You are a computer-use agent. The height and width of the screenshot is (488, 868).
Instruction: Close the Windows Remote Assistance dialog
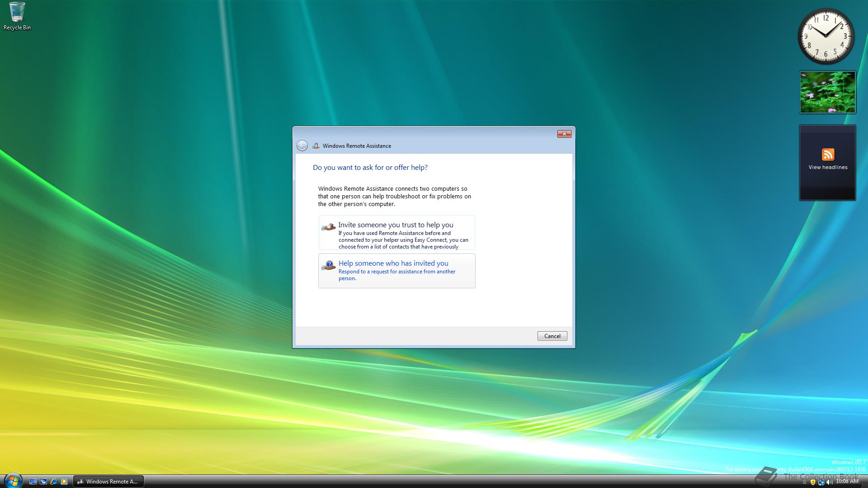(x=564, y=134)
